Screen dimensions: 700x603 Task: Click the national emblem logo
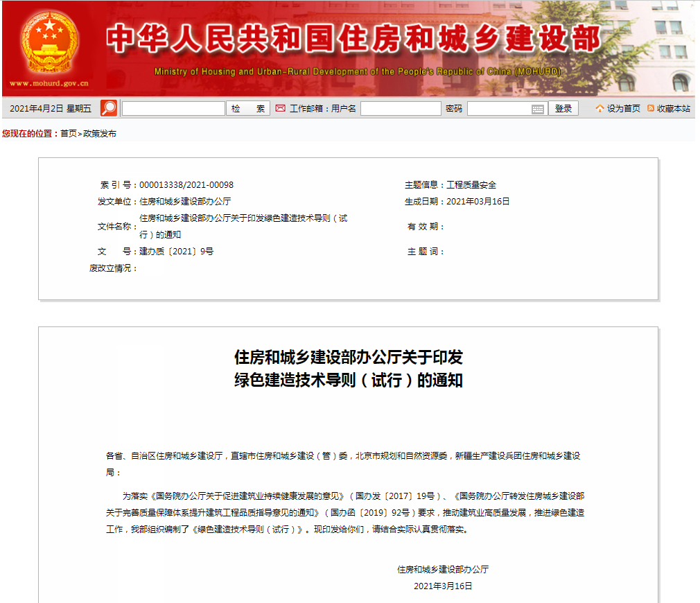[x=49, y=43]
